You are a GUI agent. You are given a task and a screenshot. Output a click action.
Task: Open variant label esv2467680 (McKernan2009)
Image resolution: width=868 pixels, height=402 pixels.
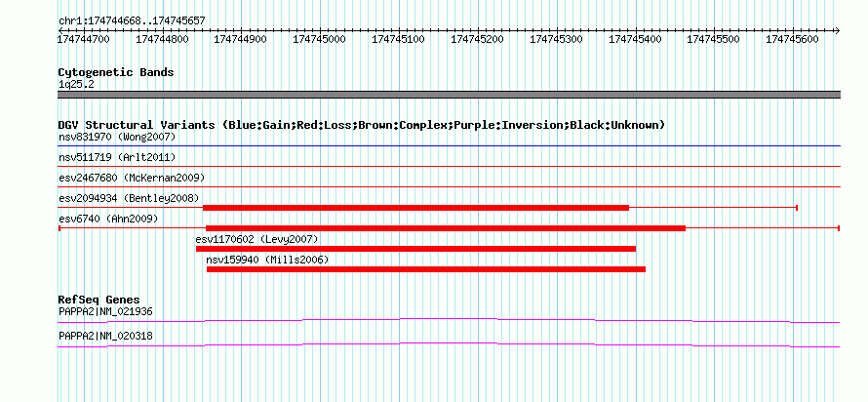point(132,178)
